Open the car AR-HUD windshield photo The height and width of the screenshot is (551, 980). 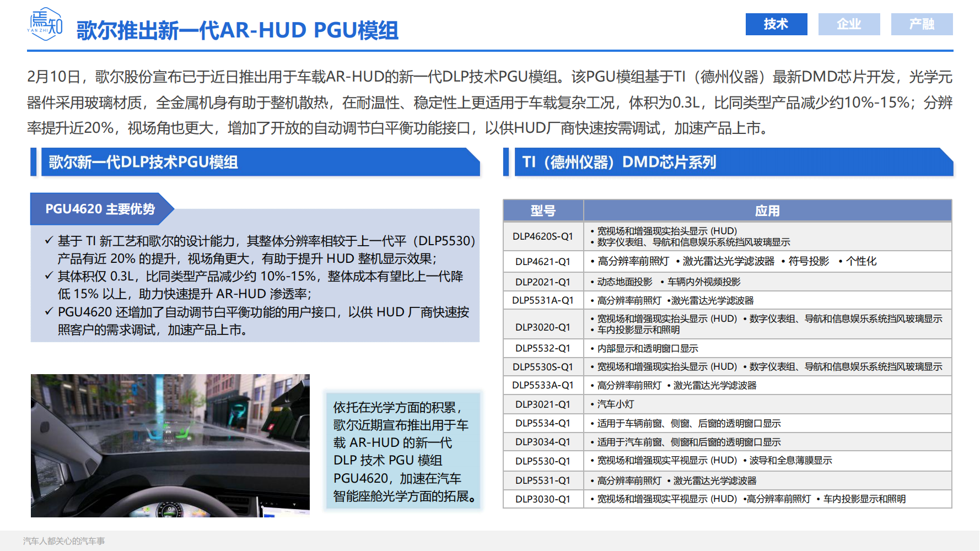(170, 446)
